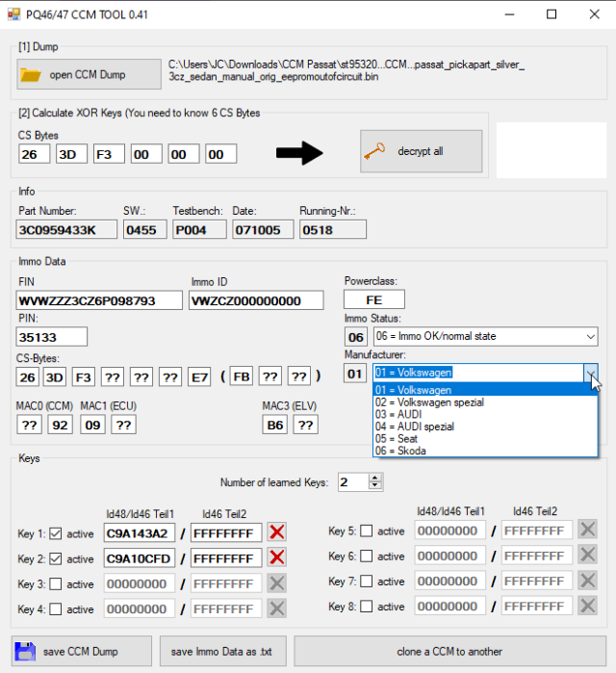Click the red X beside Key 1
Viewport: 616px width, 673px height.
pos(277,533)
